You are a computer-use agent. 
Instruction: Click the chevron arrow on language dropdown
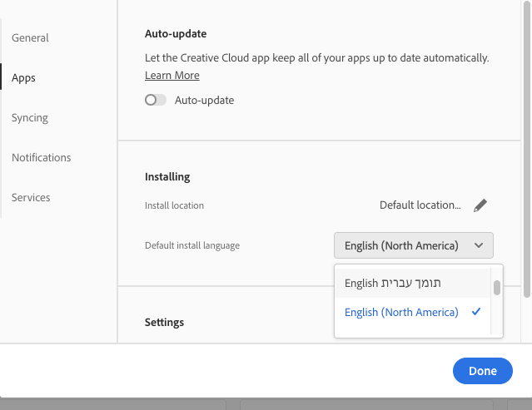click(x=479, y=245)
